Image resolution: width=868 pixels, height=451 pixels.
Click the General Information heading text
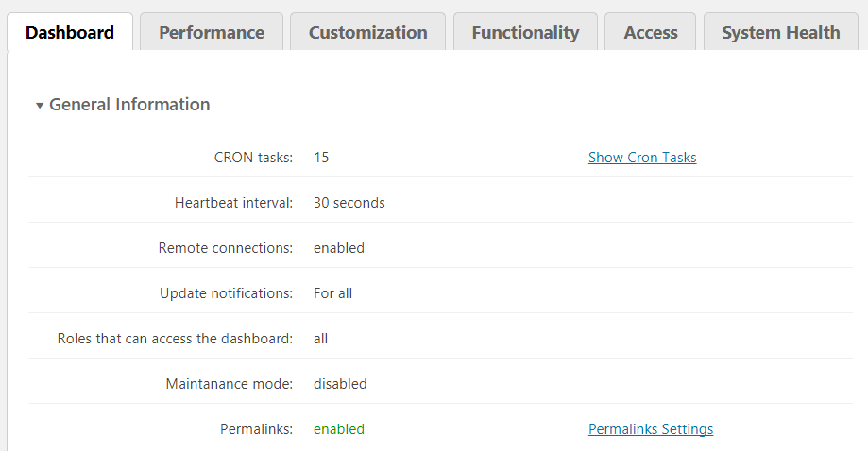[x=129, y=105]
